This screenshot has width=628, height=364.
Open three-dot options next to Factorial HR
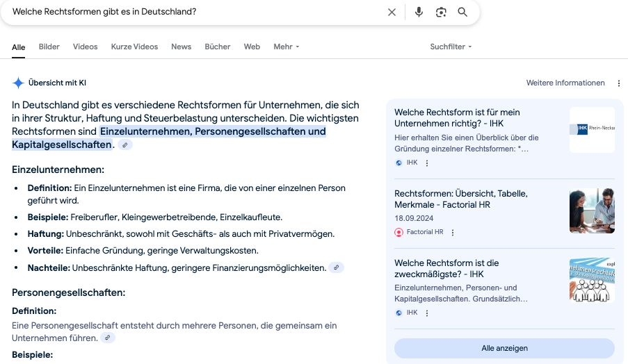coord(453,233)
